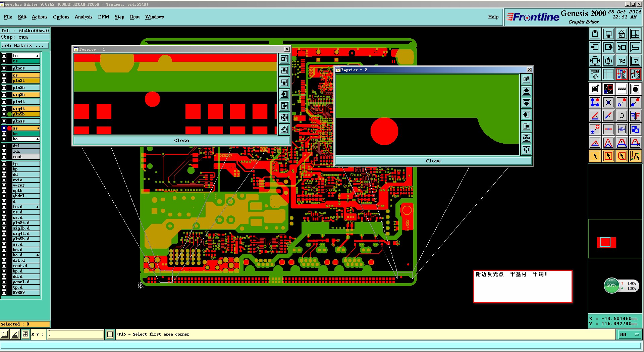The image size is (644, 352).
Task: Click the pan down view icon
Action: (x=608, y=34)
